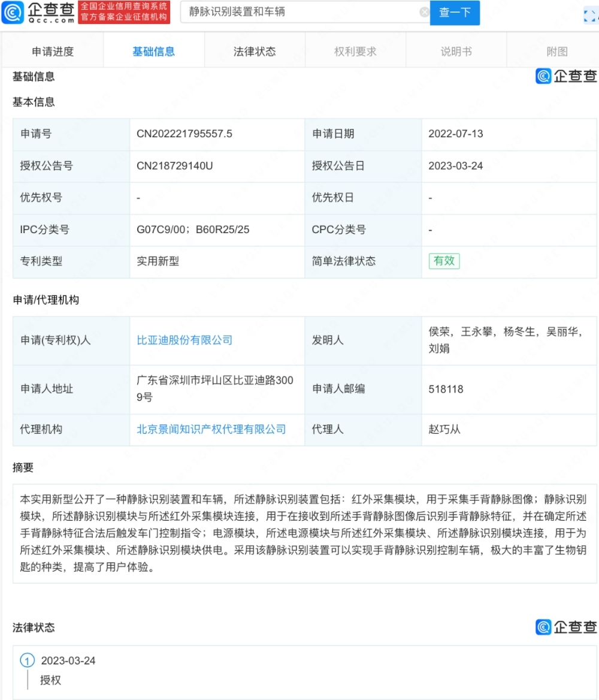Click timeline step 1 marker icon

pos(27,660)
